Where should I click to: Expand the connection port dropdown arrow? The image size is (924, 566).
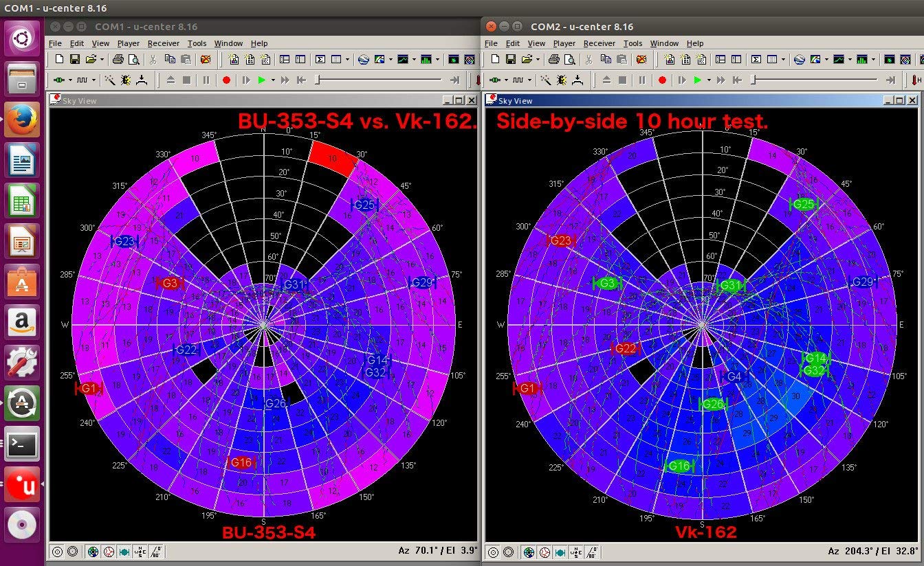69,79
